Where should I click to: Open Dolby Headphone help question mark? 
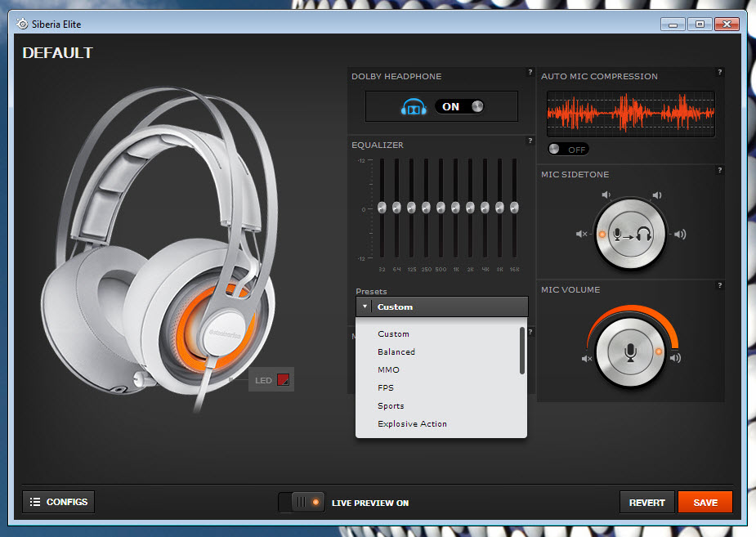pos(530,72)
